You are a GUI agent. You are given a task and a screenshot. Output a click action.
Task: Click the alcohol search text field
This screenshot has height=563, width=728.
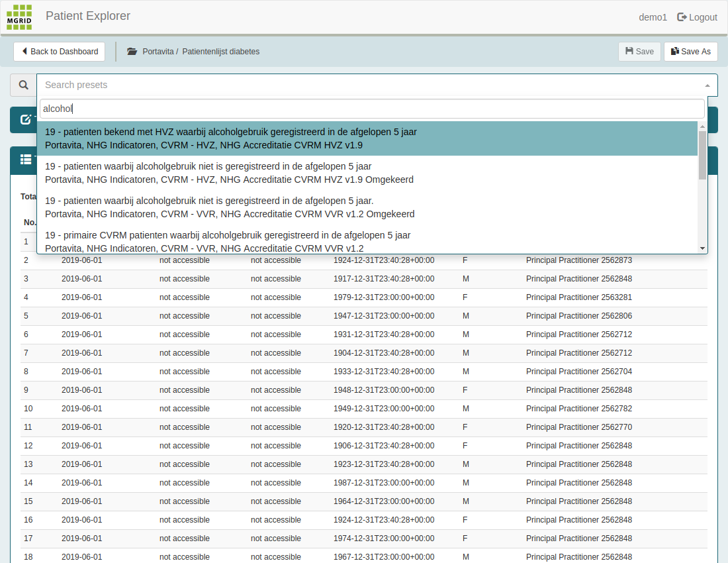[x=372, y=109]
